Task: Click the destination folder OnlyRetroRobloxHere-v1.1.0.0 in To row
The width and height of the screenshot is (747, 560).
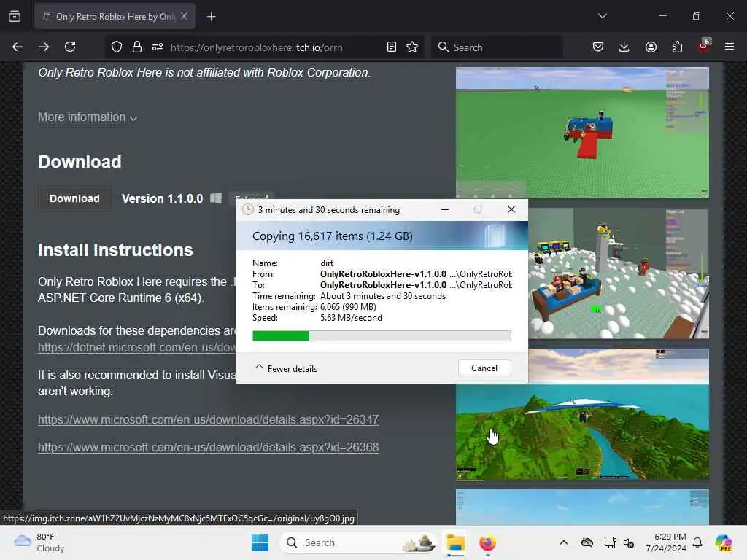Action: tap(383, 285)
